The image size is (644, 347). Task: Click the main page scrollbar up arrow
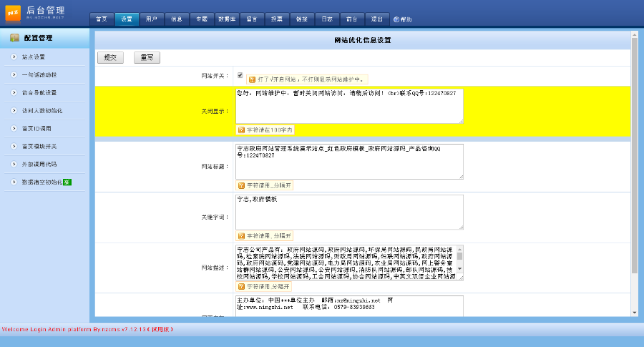635,35
